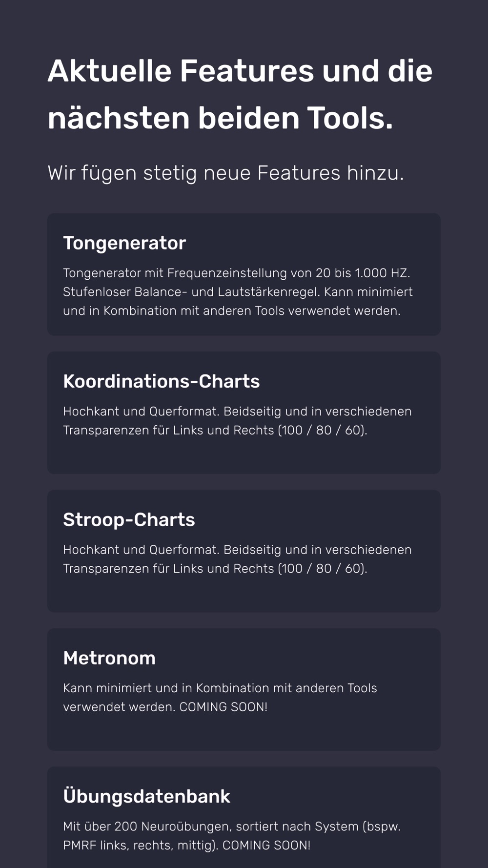The image size is (488, 868).
Task: Tap the Stroop-Charts card title
Action: coord(129,519)
